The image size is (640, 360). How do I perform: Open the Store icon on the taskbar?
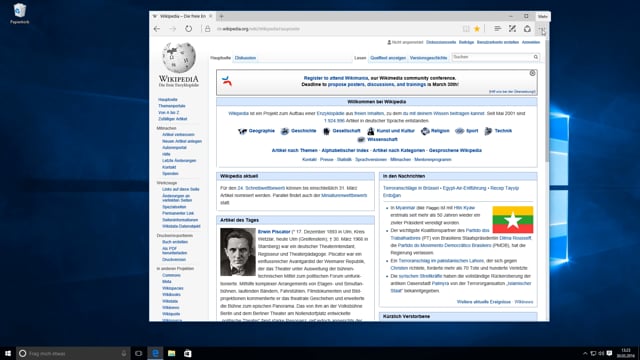(188, 353)
